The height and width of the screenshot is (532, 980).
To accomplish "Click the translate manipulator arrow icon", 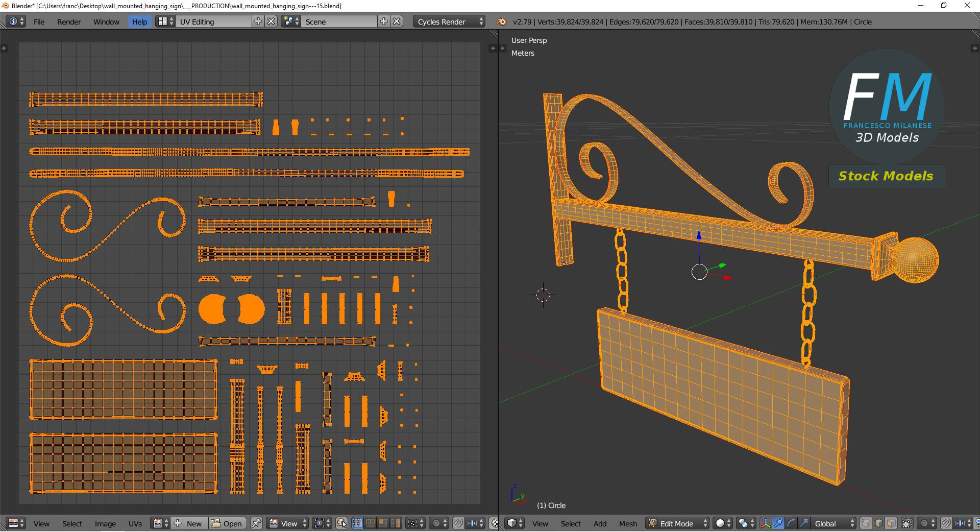I will (x=778, y=523).
